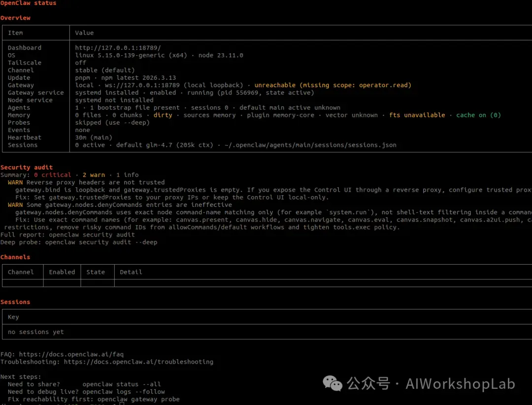Click the 'Detail' column header
The width and height of the screenshot is (532, 405).
click(131, 272)
